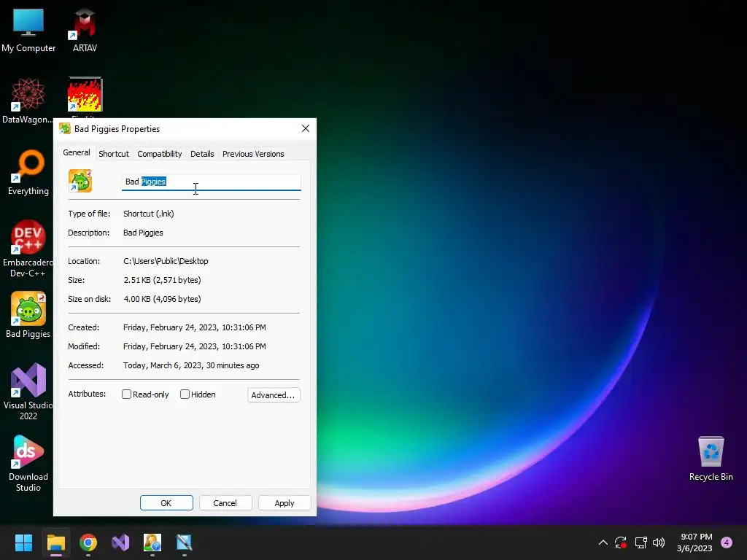Select Embarcadero Dev-C++ desktop shortcut
Screen dimensions: 747x560
[x=28, y=249]
